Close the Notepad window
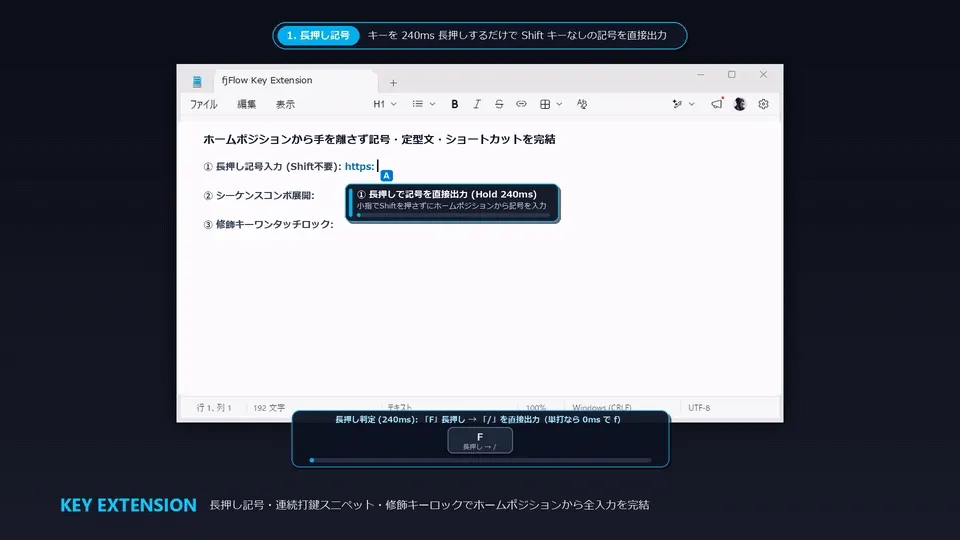This screenshot has height=540, width=960. tap(763, 75)
